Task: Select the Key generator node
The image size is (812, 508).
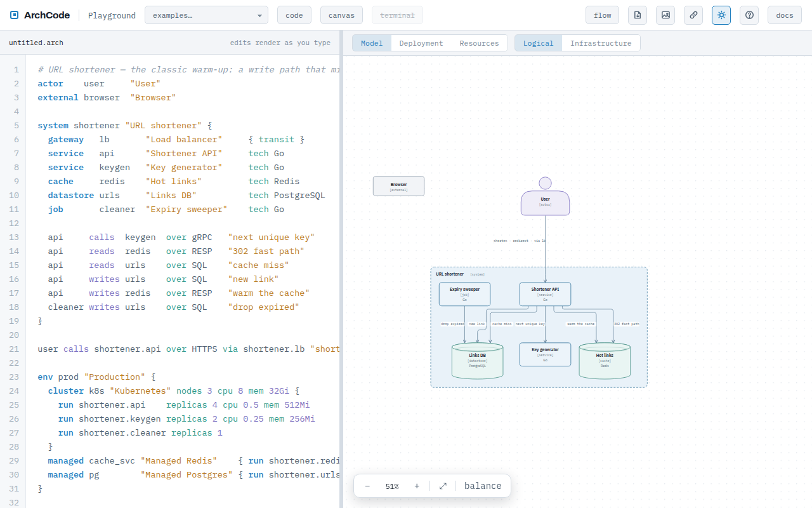Action: click(x=545, y=354)
